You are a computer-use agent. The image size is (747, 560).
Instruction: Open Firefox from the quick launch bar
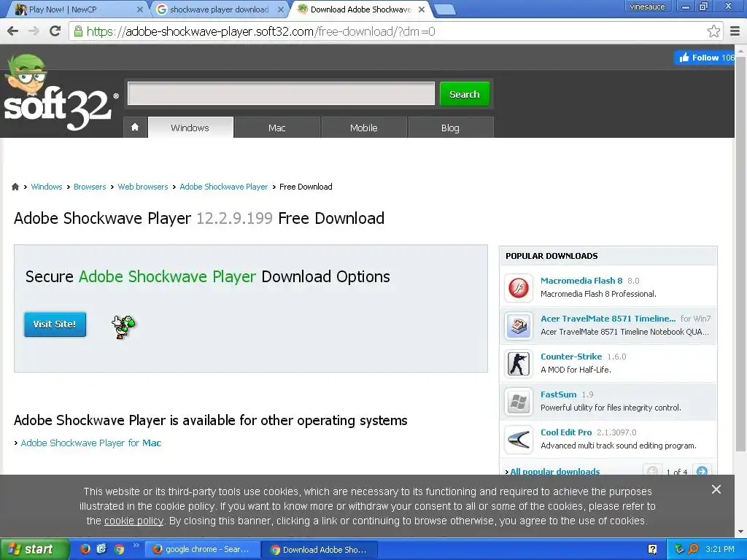(x=85, y=549)
